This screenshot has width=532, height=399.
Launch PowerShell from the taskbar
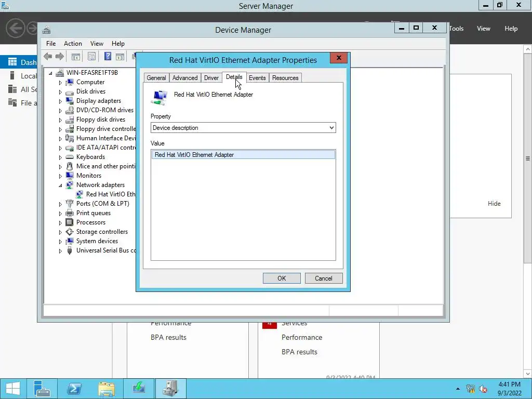pyautogui.click(x=74, y=389)
